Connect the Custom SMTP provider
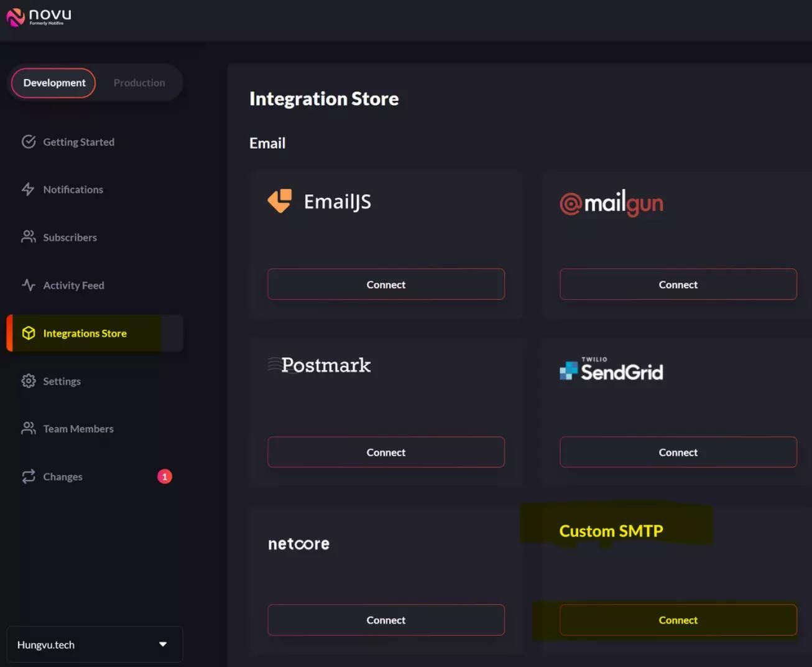This screenshot has width=812, height=667. click(x=678, y=620)
